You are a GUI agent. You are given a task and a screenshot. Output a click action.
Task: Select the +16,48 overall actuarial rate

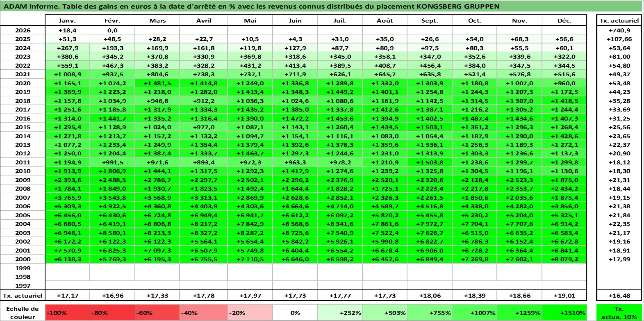click(619, 296)
